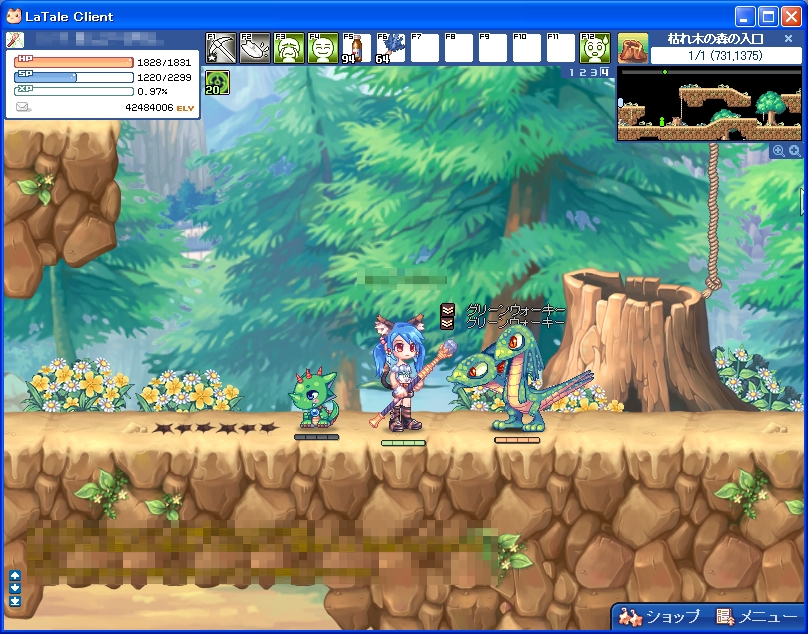Switch to hotbar page 2
This screenshot has height=634, width=808.
click(583, 72)
